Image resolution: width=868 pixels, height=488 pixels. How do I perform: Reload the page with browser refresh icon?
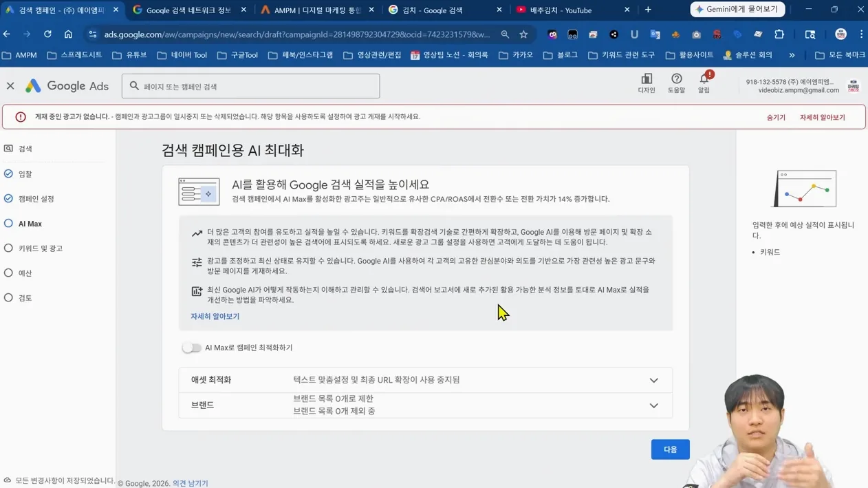coord(47,34)
